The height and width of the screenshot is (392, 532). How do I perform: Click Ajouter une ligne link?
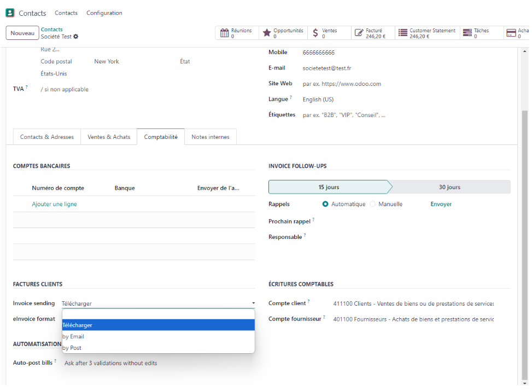click(54, 204)
